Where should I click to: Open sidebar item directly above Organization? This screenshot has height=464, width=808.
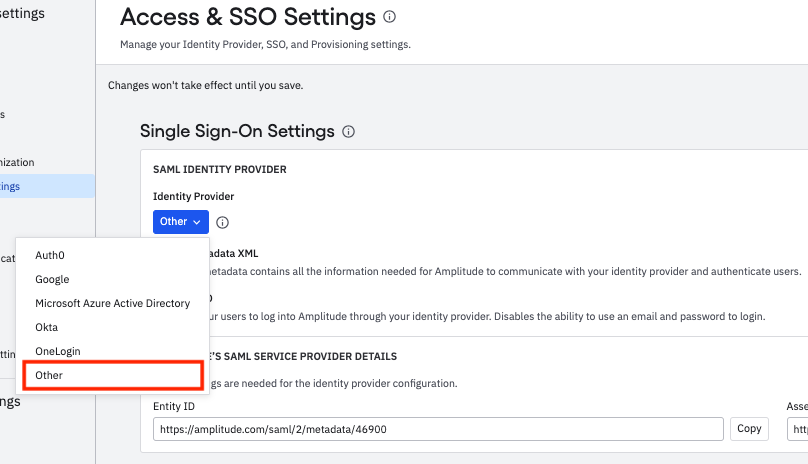click(x=4, y=115)
